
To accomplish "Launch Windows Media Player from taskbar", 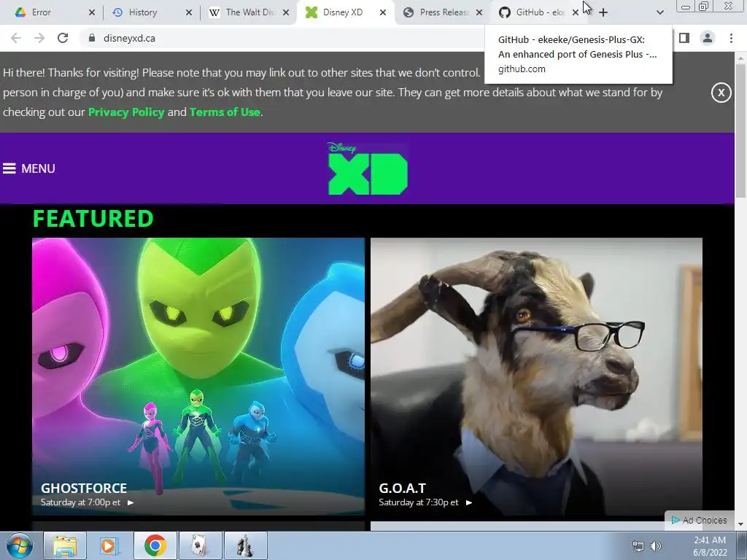I will (x=109, y=545).
